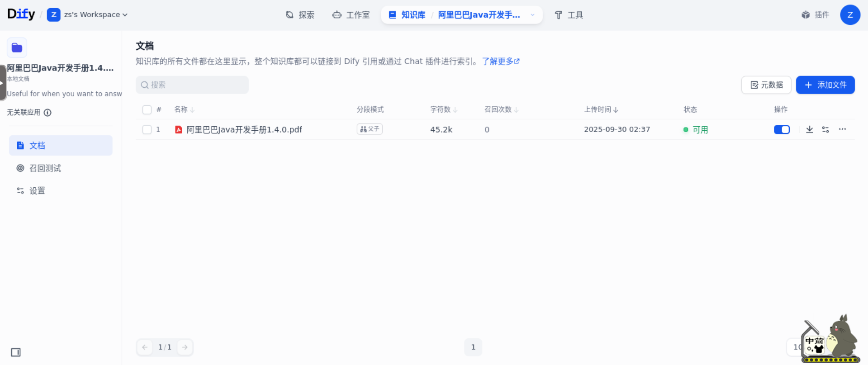Click the 2025-09-30 02:37 upload time
The width and height of the screenshot is (868, 365).
617,129
